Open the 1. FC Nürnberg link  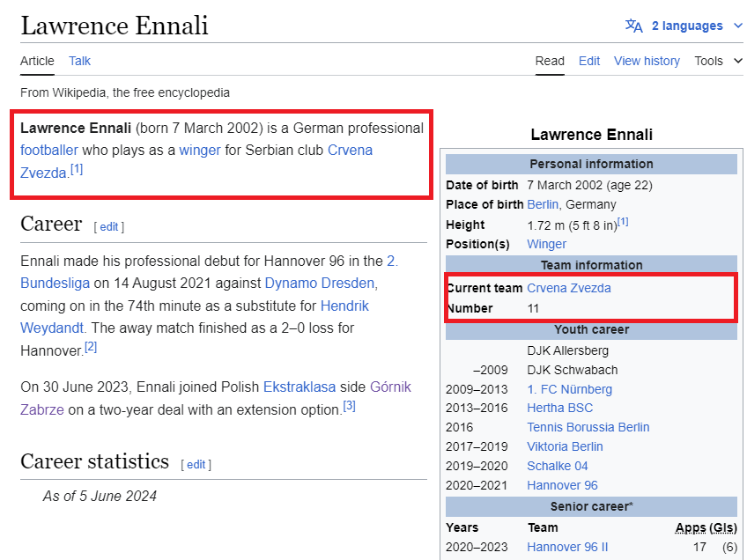(x=569, y=389)
